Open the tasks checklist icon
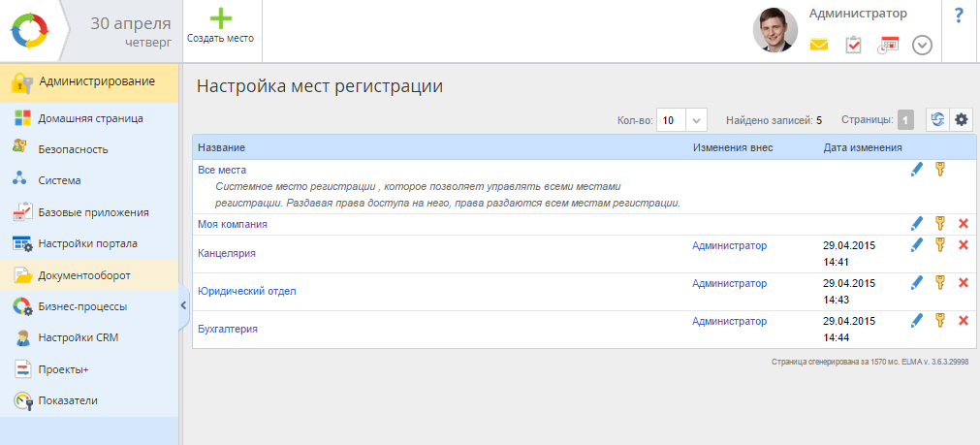This screenshot has height=445, width=980. (854, 46)
